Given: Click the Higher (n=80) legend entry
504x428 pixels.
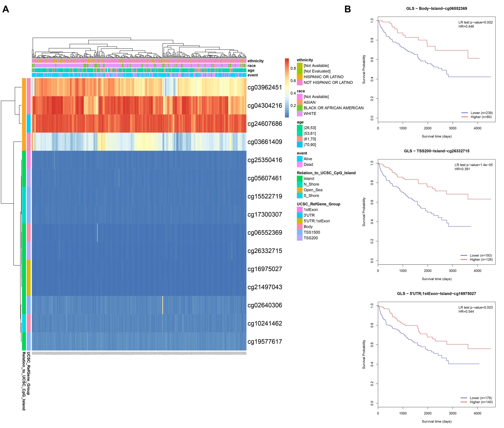Looking at the screenshot, I should coord(481,117).
